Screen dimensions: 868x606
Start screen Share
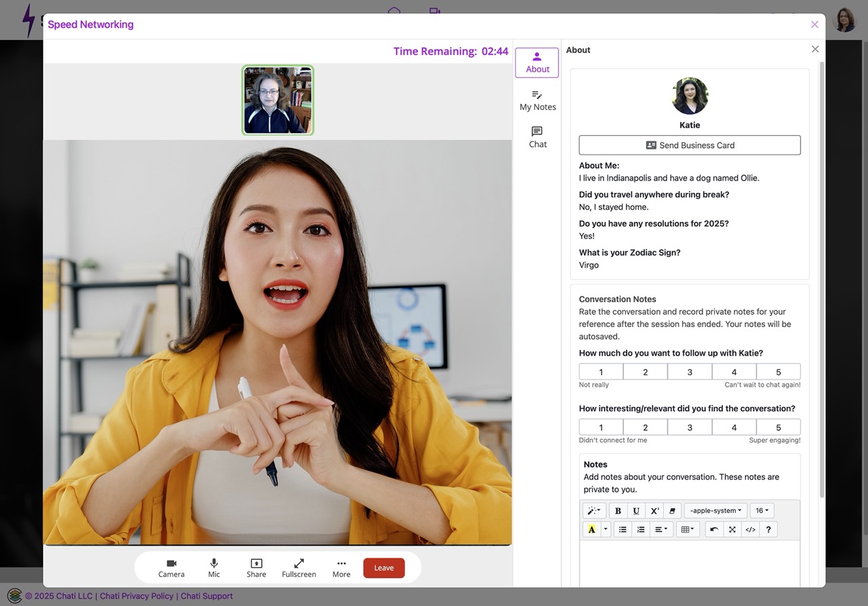256,568
